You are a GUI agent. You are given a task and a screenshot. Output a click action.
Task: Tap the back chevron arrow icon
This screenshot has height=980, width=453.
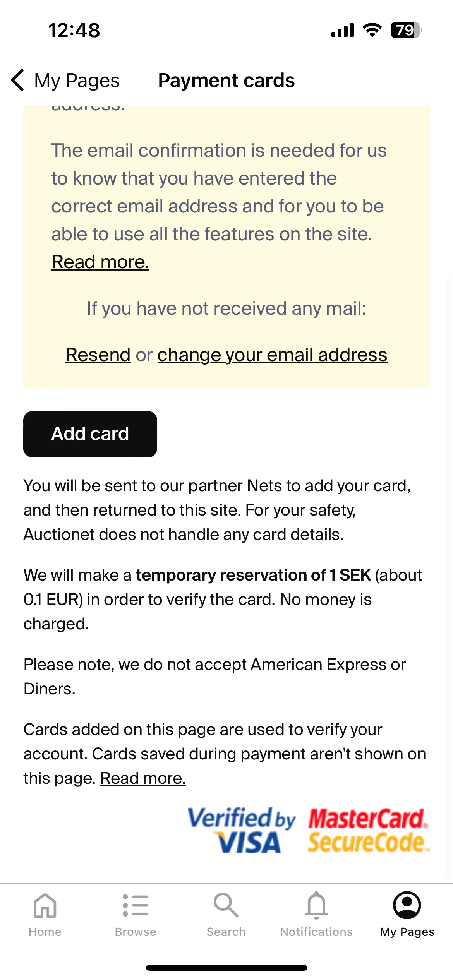[x=18, y=80]
